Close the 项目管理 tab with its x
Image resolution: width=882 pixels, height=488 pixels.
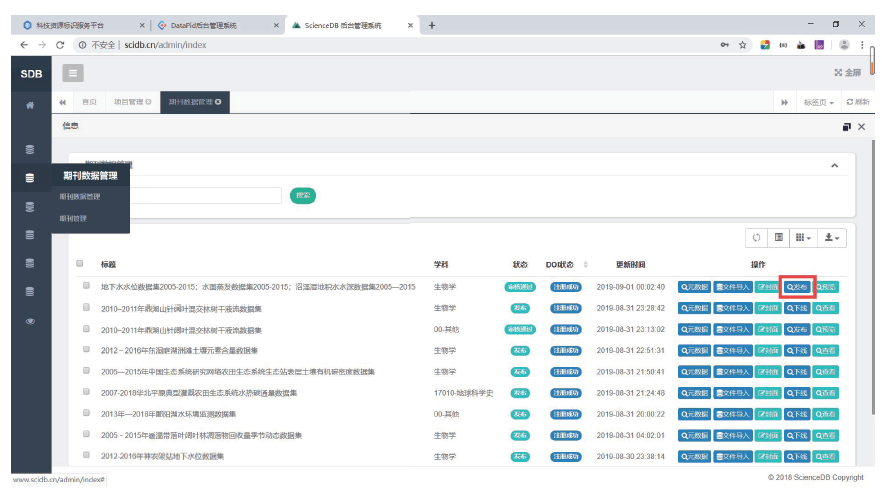point(148,102)
